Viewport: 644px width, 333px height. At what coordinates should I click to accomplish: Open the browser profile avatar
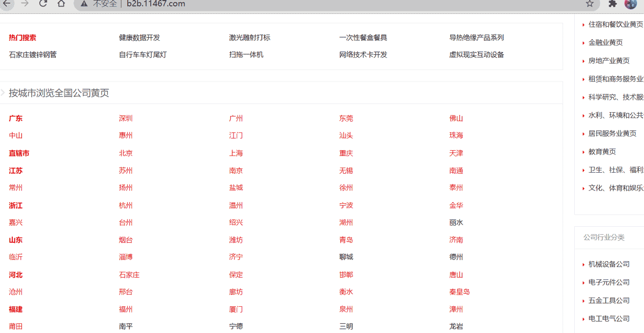click(x=631, y=4)
